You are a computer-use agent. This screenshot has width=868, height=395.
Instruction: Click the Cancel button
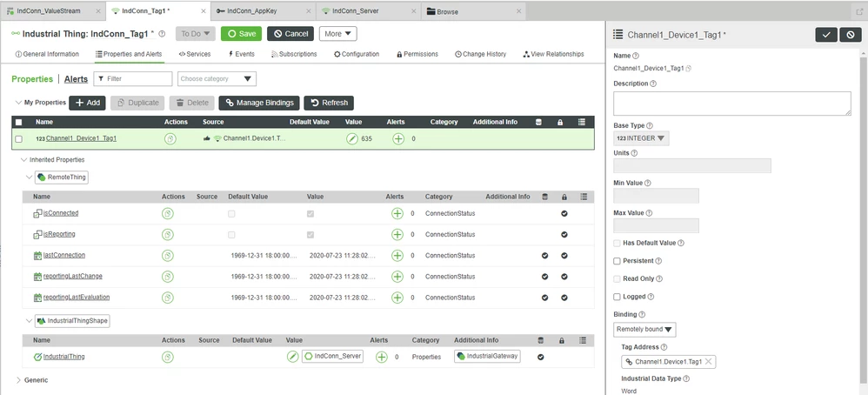290,34
